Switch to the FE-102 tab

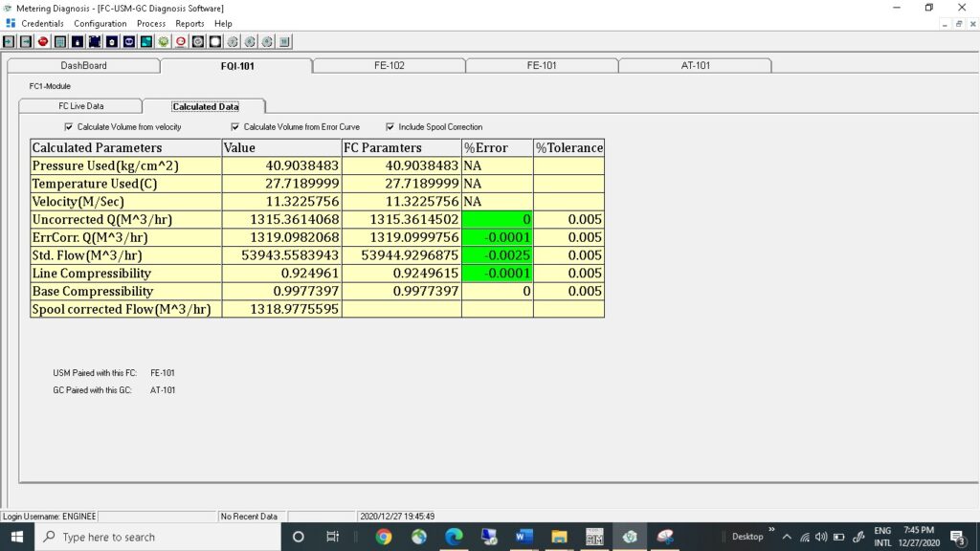point(389,66)
